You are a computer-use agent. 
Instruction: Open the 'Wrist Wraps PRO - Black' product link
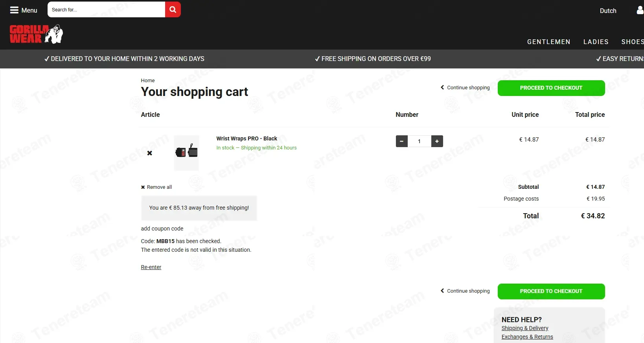(x=247, y=138)
